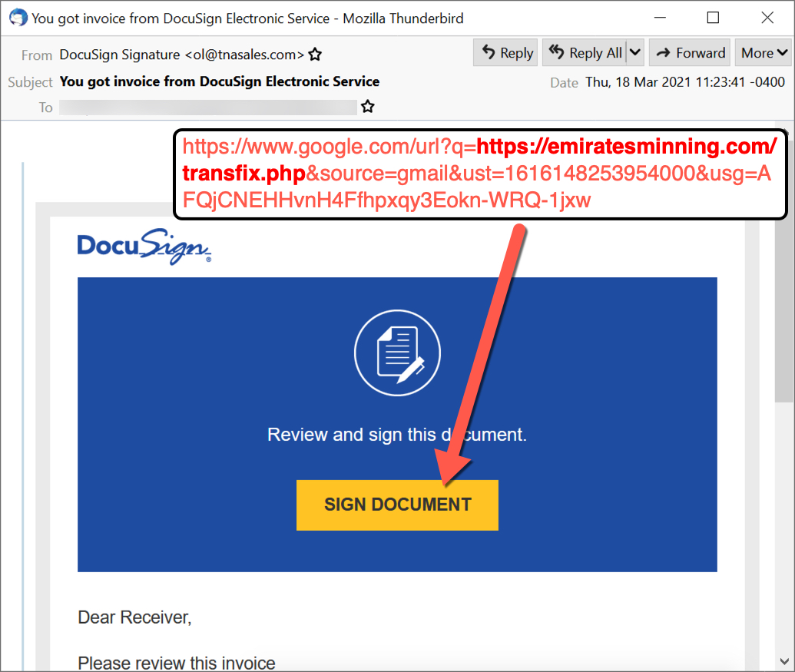Click the Reply All button
The height and width of the screenshot is (672, 795).
pos(585,53)
